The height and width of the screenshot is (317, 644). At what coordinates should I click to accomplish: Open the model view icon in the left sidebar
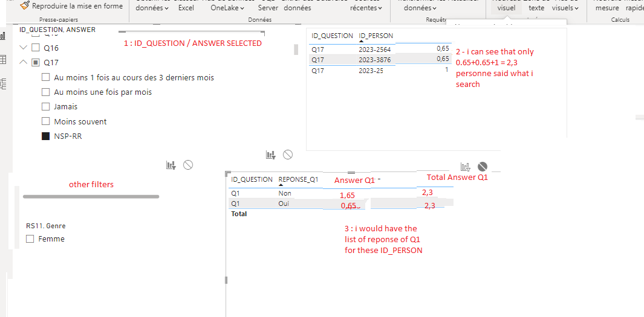click(3, 84)
